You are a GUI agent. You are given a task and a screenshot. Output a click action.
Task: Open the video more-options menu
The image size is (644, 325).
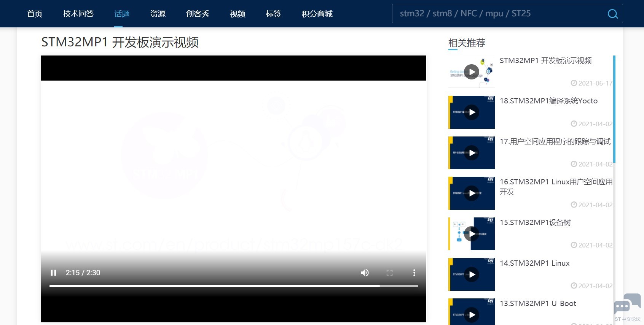pyautogui.click(x=414, y=273)
